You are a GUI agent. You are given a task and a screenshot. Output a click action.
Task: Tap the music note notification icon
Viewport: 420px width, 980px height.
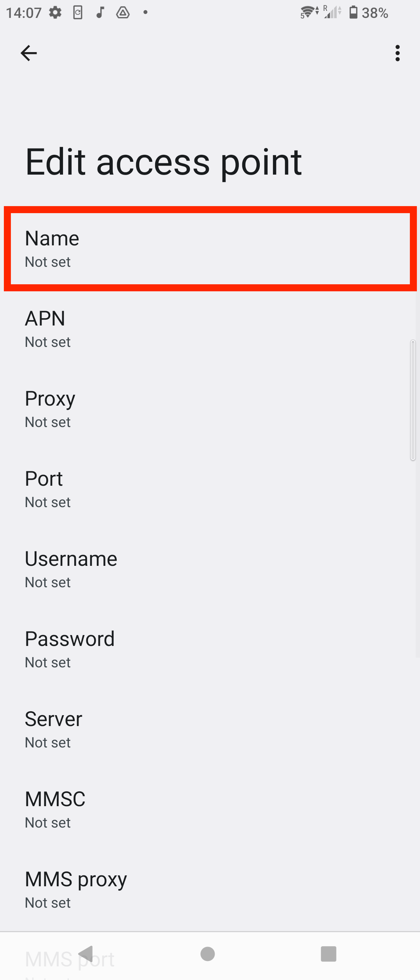pos(100,12)
